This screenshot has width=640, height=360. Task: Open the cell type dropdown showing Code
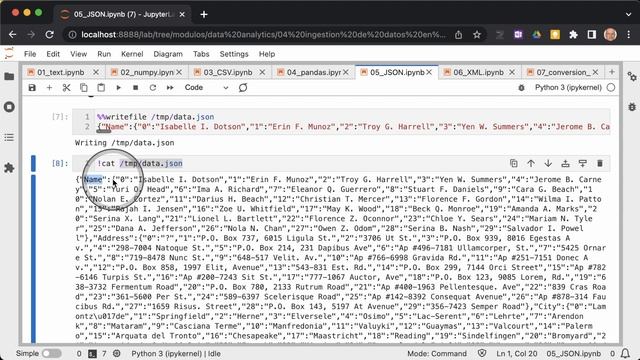coord(206,88)
